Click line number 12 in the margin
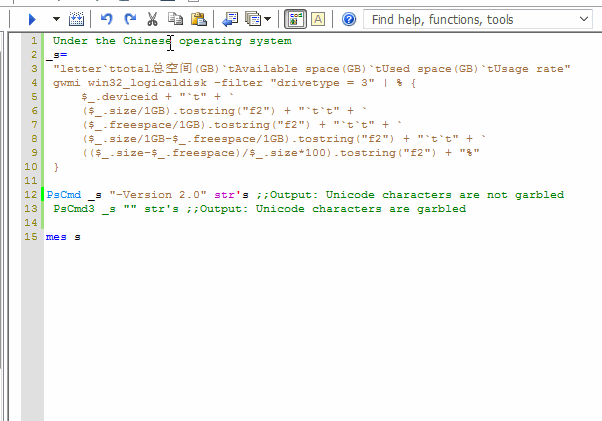 point(31,195)
